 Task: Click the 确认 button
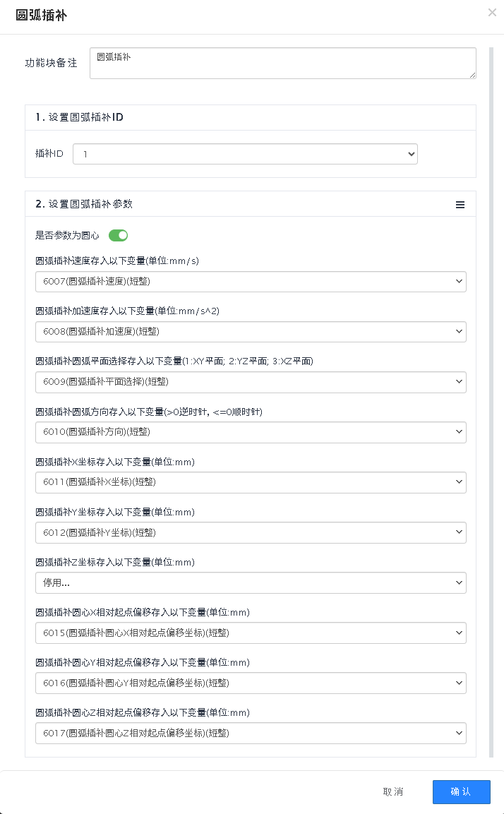pos(461,792)
